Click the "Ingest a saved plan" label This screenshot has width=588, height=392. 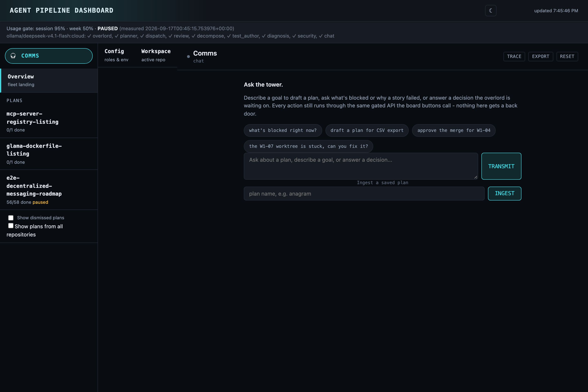point(382,183)
